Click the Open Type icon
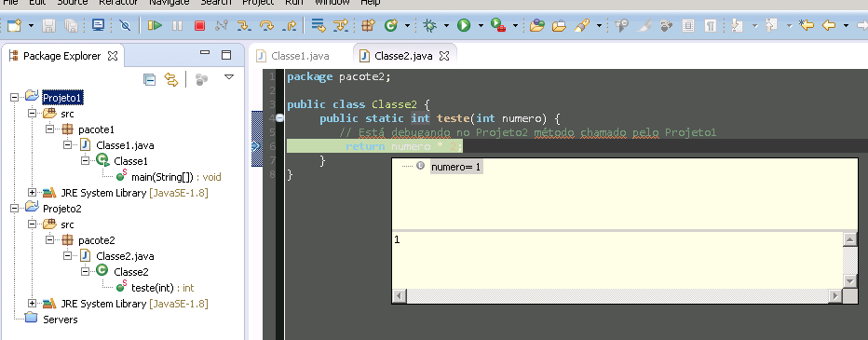Image resolution: width=868 pixels, height=340 pixels. (x=537, y=25)
